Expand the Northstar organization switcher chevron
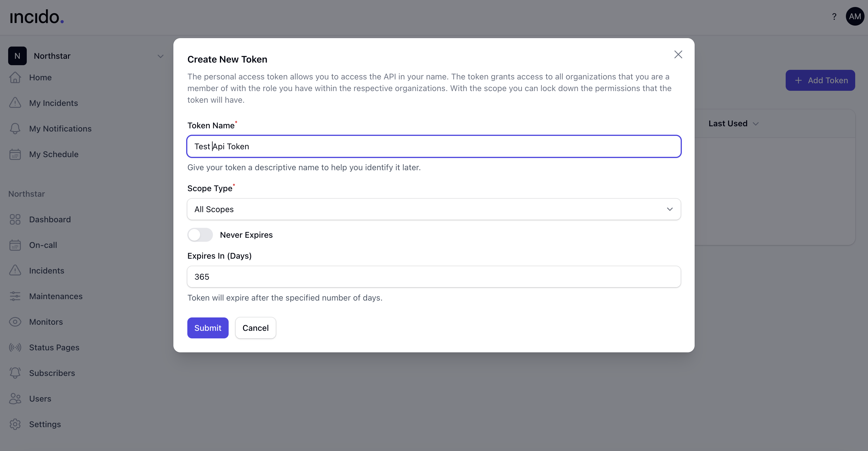Image resolution: width=868 pixels, height=451 pixels. click(x=160, y=56)
